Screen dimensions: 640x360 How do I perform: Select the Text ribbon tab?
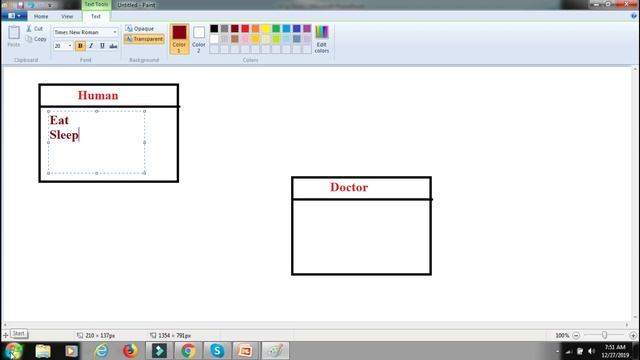pos(96,16)
